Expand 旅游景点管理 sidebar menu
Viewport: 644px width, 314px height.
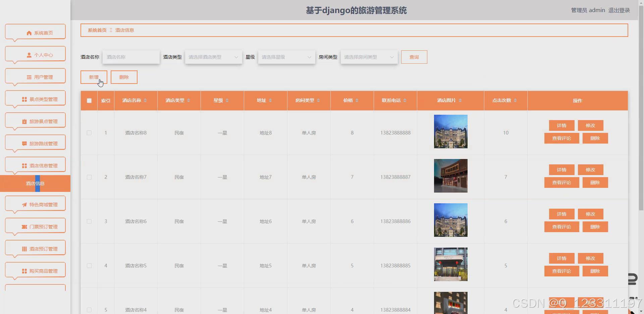click(x=35, y=121)
